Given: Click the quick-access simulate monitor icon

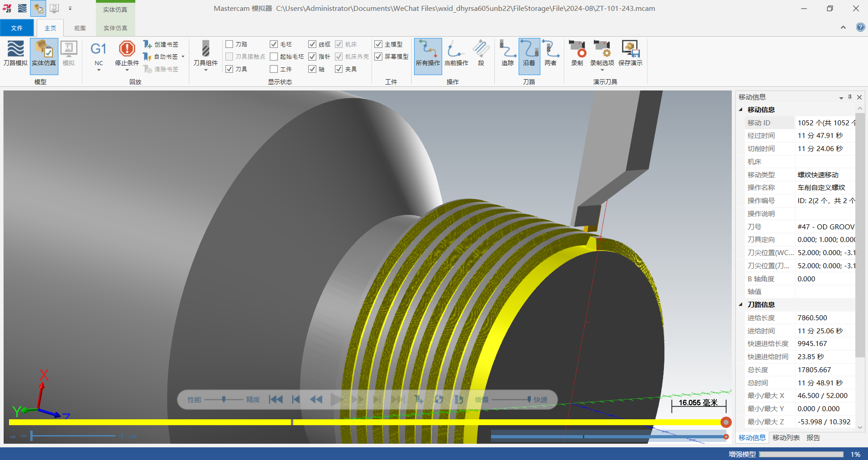Looking at the screenshot, I should 54,8.
